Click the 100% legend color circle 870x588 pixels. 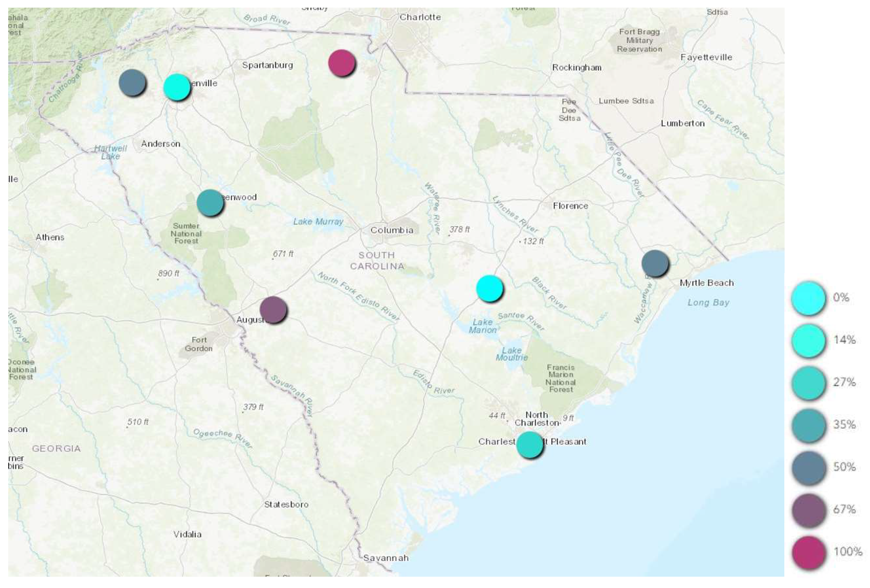(x=808, y=552)
